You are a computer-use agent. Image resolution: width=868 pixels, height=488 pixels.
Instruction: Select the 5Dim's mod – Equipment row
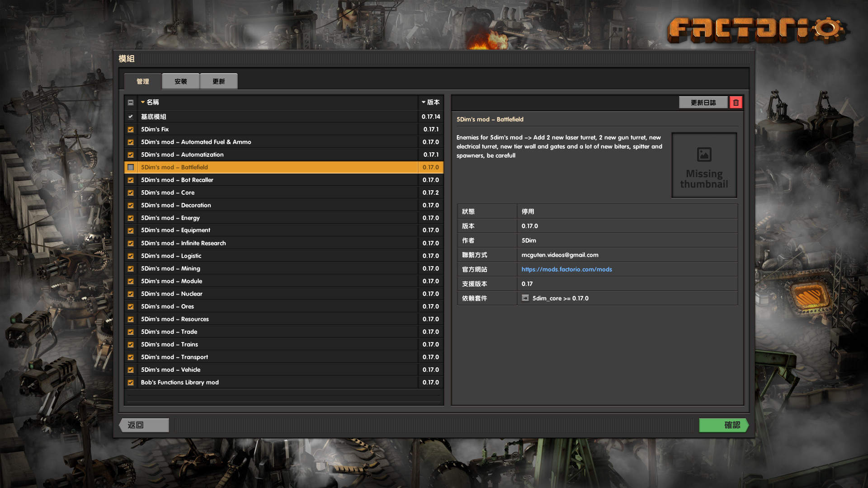(x=284, y=230)
